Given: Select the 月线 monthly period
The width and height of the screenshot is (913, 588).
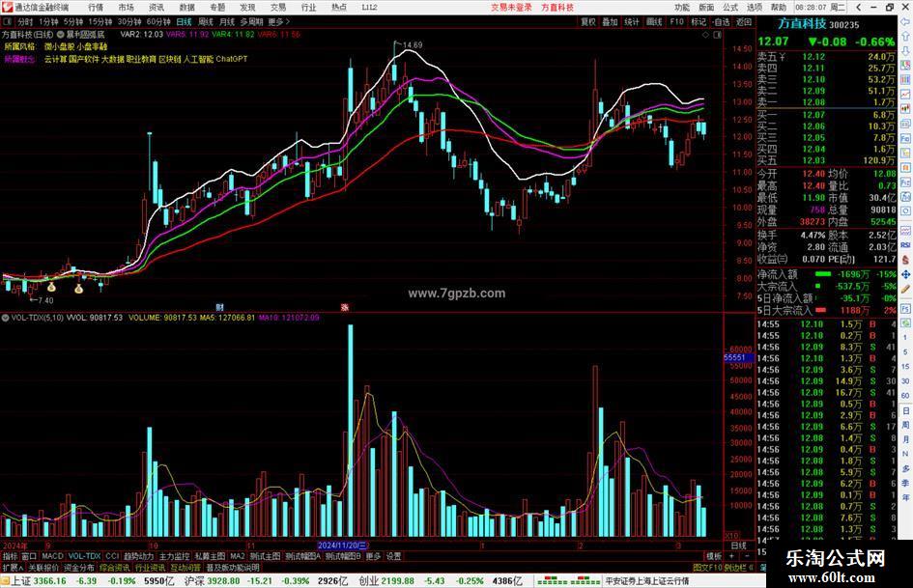Looking at the screenshot, I should click(x=227, y=21).
